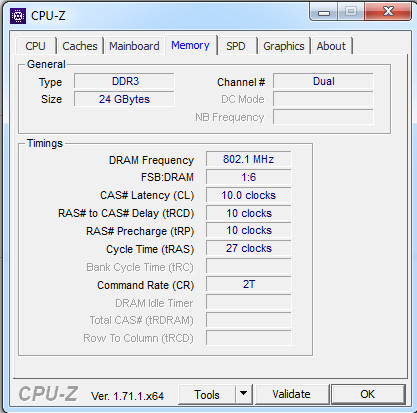This screenshot has width=417, height=413.
Task: Click the CPU-Z title bar text
Action: [48, 16]
